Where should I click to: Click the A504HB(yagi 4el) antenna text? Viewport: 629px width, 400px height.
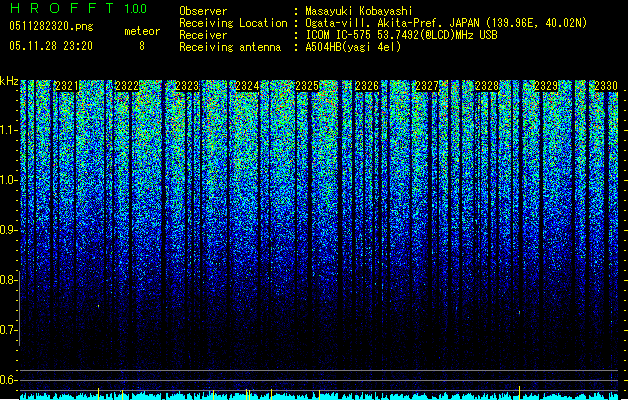coord(353,47)
